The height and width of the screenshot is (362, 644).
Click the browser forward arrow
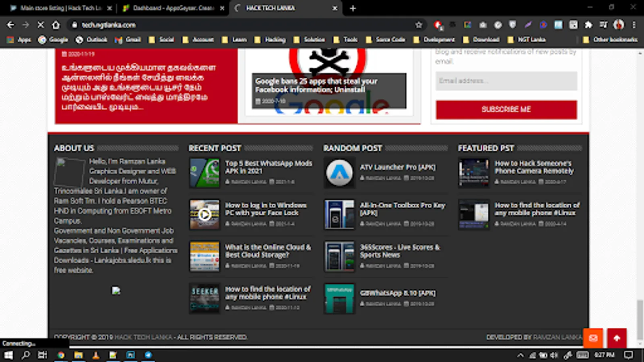pos(25,25)
